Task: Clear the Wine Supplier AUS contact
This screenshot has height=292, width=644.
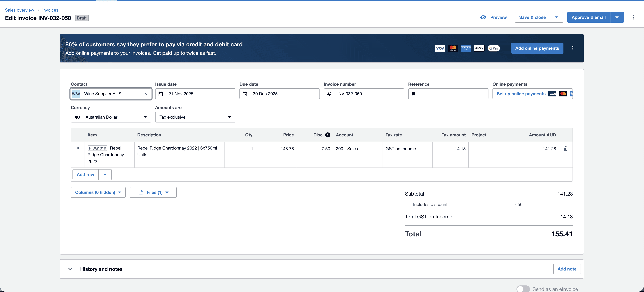Action: click(x=146, y=94)
